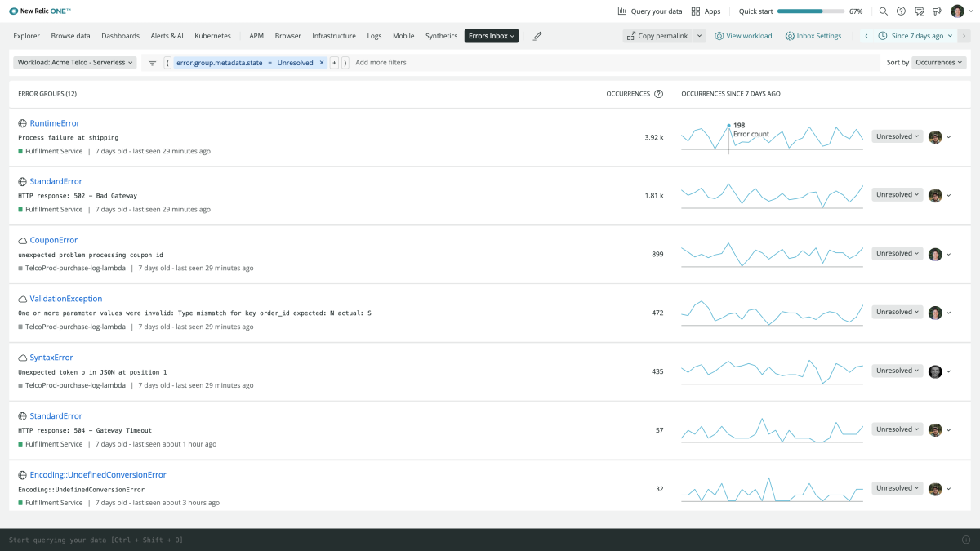Open Query your data chart icon
Viewport: 980px width, 551px height.
coord(622,11)
